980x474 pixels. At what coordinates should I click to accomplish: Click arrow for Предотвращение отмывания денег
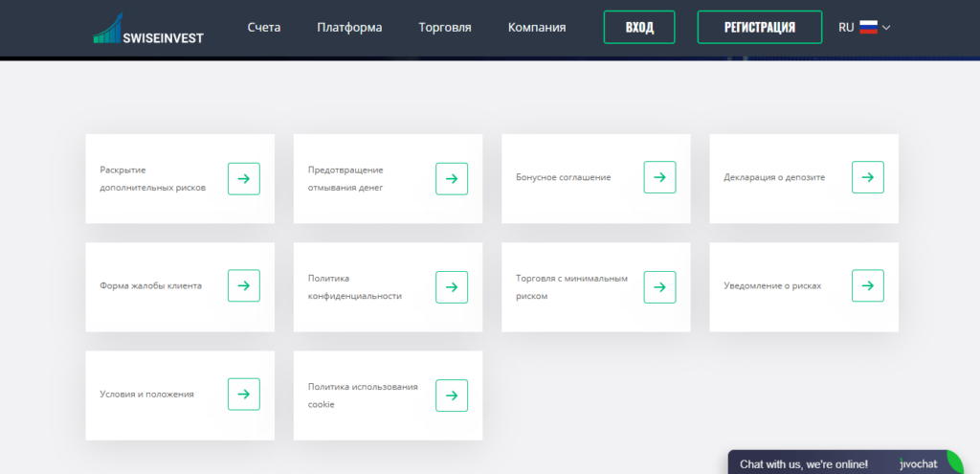(452, 179)
